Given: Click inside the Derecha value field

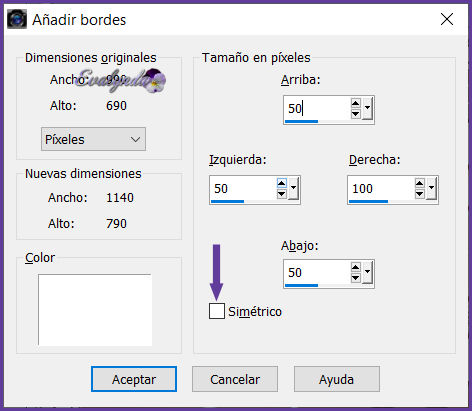Looking at the screenshot, I should (381, 189).
